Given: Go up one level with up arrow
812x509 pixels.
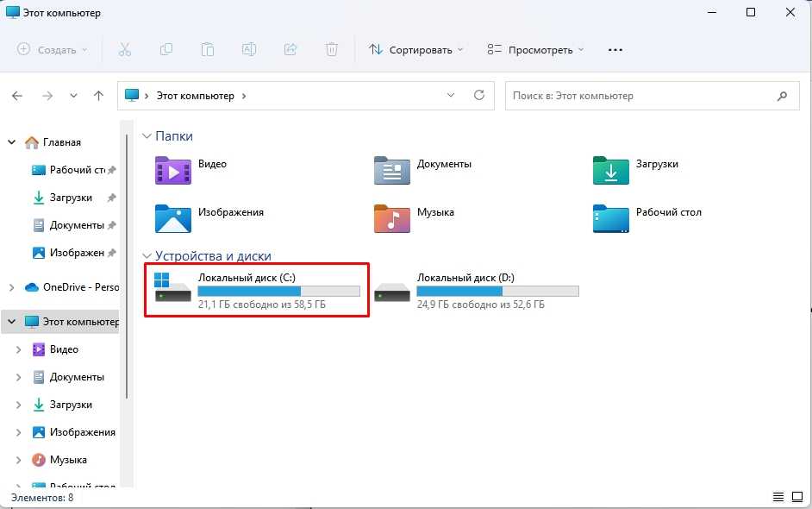Looking at the screenshot, I should click(99, 96).
